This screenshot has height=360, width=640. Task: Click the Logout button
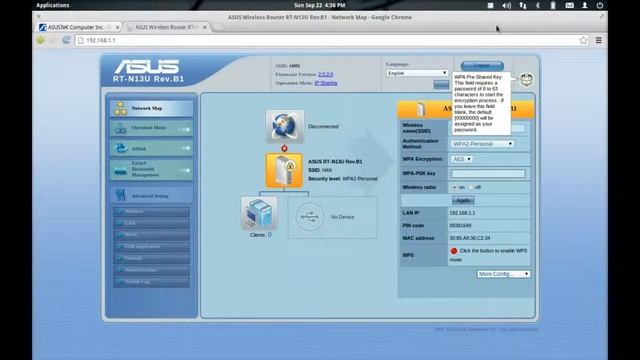point(482,66)
